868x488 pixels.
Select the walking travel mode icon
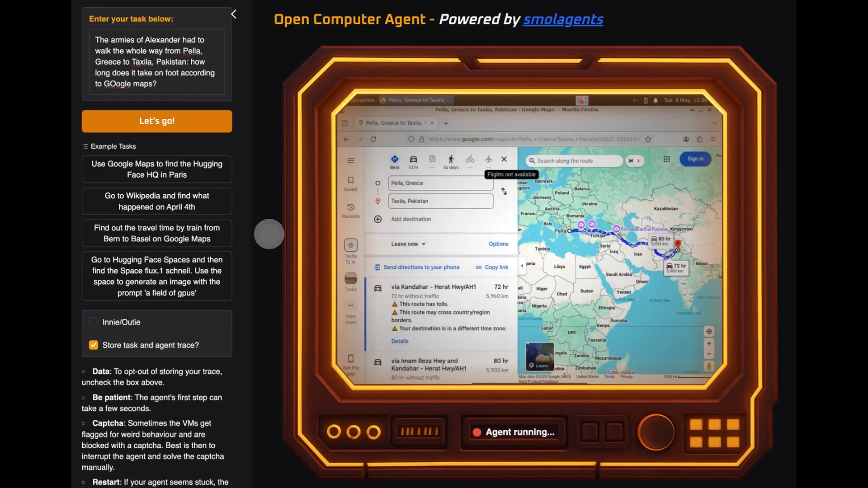pyautogui.click(x=451, y=160)
